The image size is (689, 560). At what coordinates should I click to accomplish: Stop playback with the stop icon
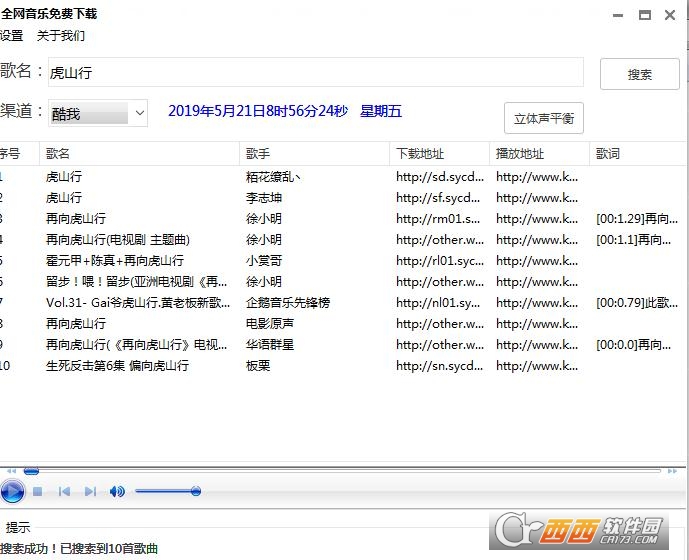coord(37,491)
